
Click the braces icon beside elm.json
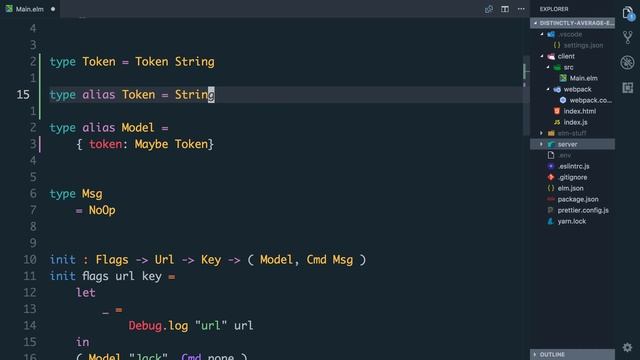point(551,188)
